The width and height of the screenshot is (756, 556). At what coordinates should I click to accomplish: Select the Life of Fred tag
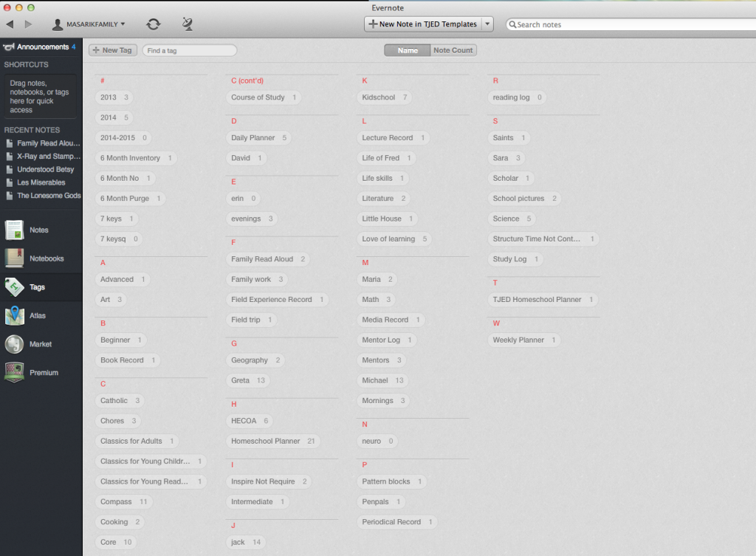pos(387,158)
